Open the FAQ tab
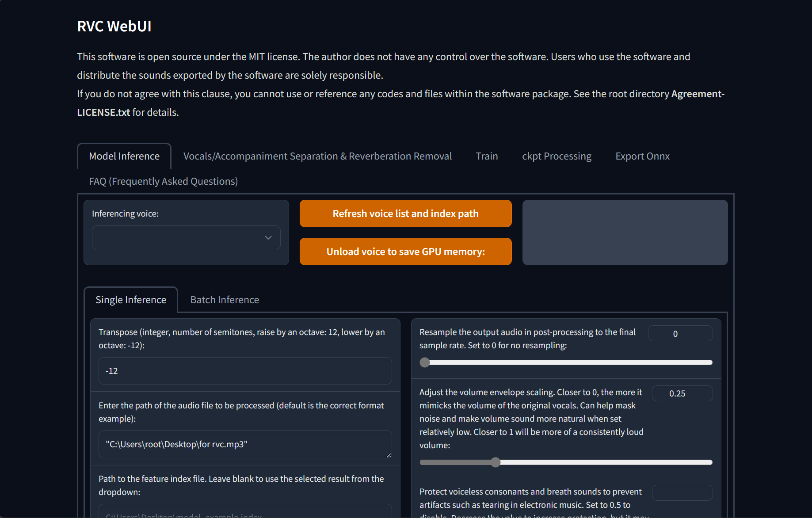 coord(163,181)
